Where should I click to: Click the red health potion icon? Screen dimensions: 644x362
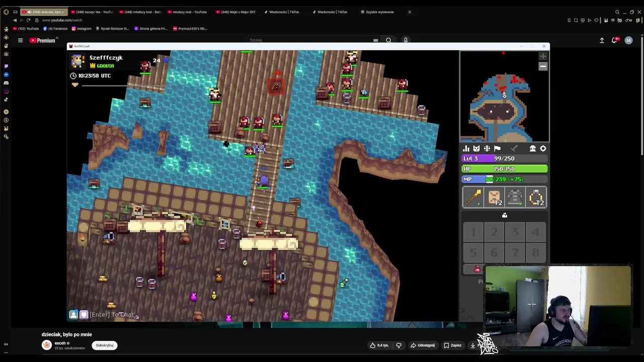(477, 269)
